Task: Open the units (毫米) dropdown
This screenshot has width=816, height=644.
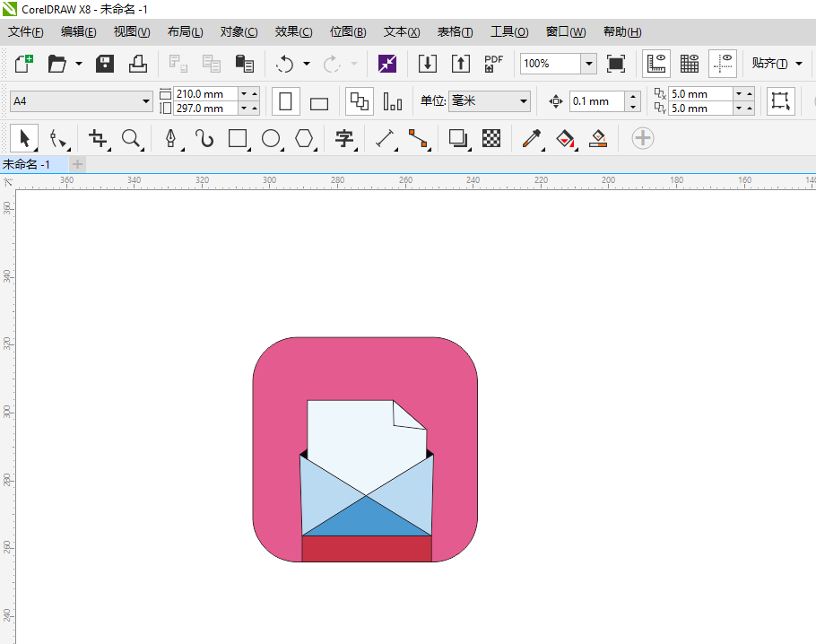Action: tap(524, 101)
